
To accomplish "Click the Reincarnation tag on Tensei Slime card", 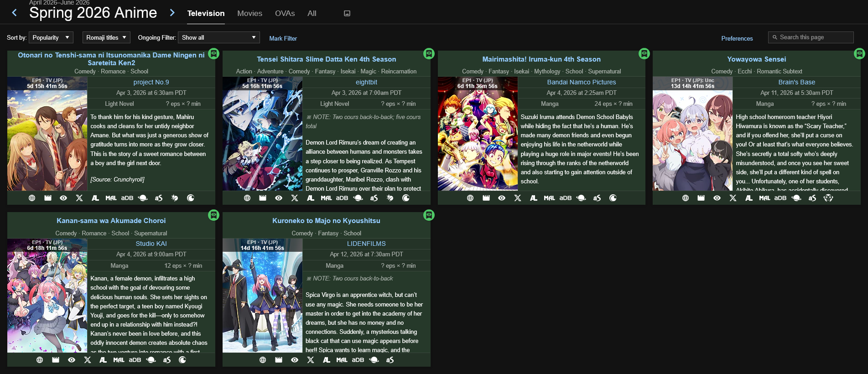I will [399, 72].
